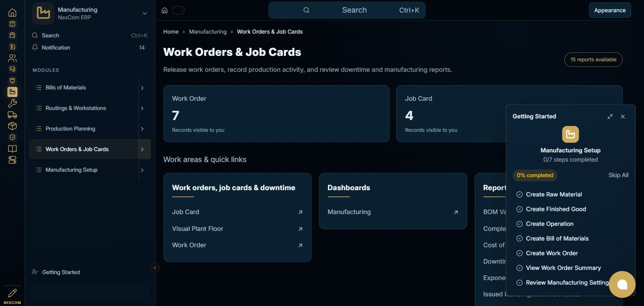Open the people icon in the rail
This screenshot has width=644, height=306.
point(12,58)
